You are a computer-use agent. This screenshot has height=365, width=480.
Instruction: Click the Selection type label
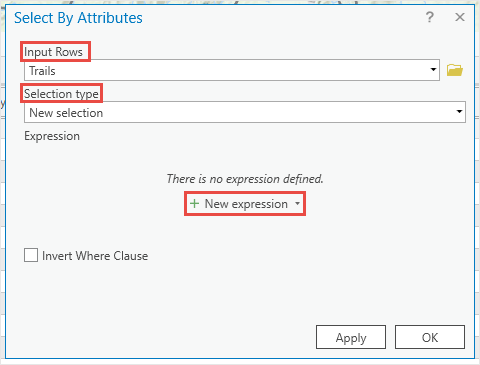[61, 94]
